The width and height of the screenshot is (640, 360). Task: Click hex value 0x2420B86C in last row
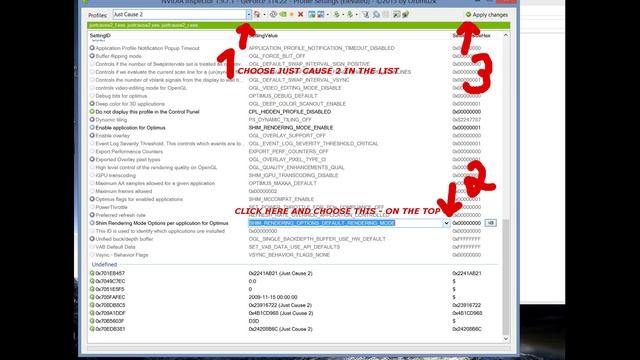[467, 329]
